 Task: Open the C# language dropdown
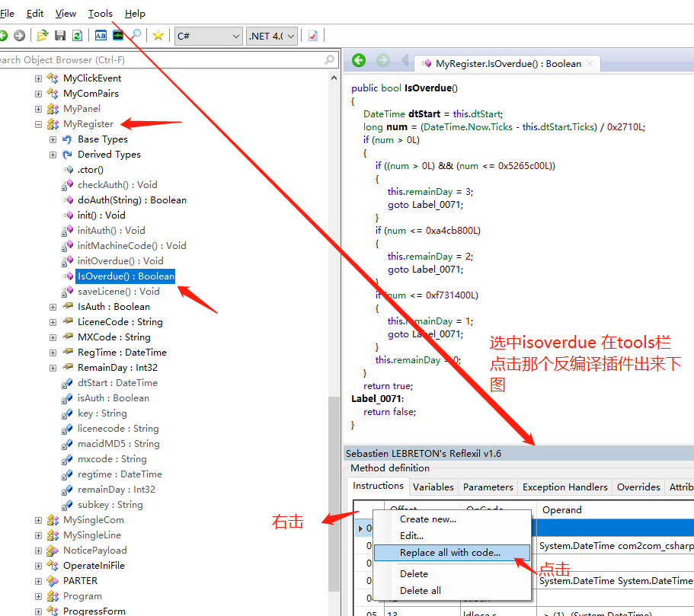click(208, 36)
